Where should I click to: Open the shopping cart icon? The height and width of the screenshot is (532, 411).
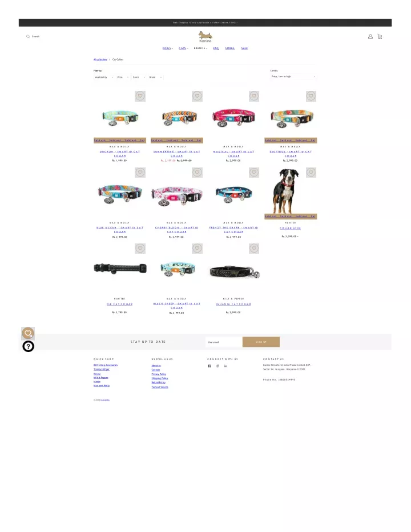coord(380,37)
